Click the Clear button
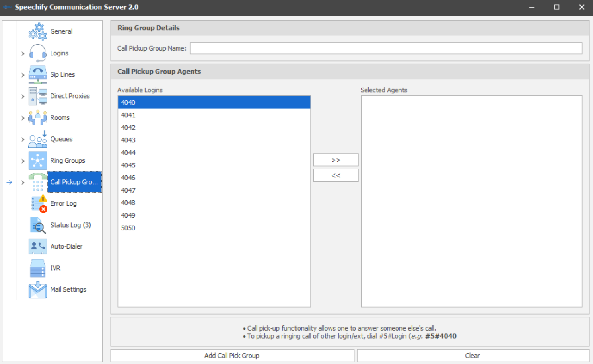Viewport: 593px width, 364px height. click(473, 356)
